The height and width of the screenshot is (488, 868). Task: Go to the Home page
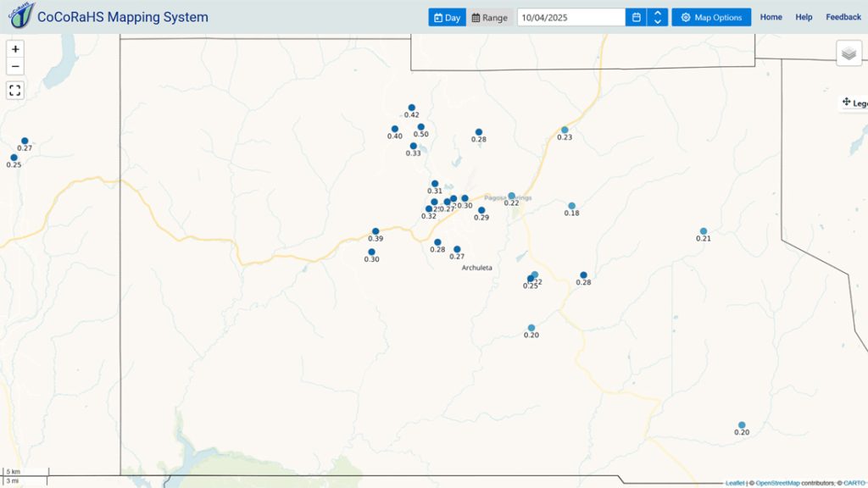click(771, 17)
